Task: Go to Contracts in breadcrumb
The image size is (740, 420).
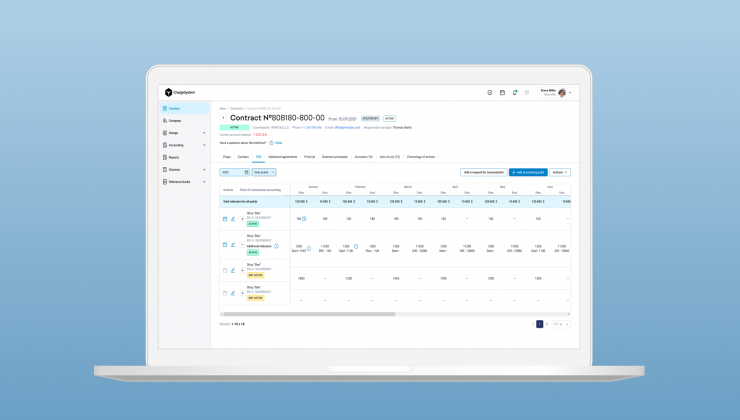Action: coord(236,109)
